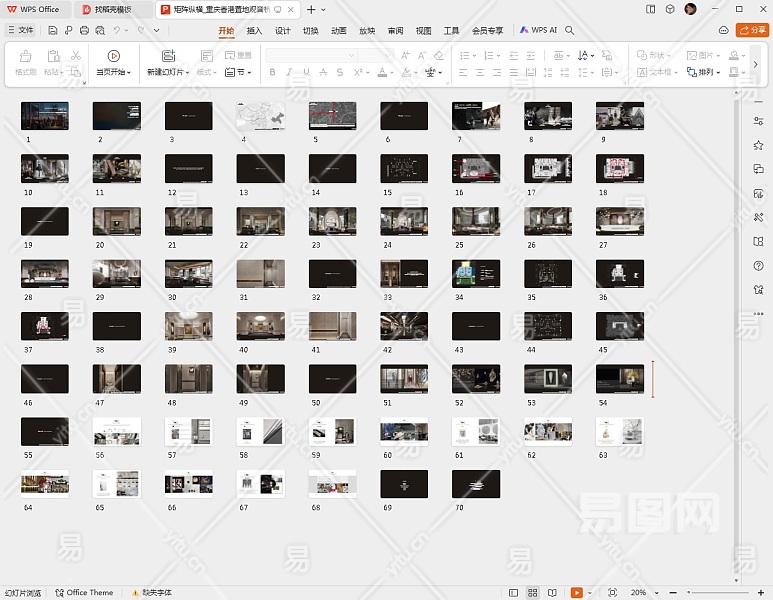Screen dimensions: 773x600
Task: Switch to normal view in status bar
Action: tap(513, 592)
